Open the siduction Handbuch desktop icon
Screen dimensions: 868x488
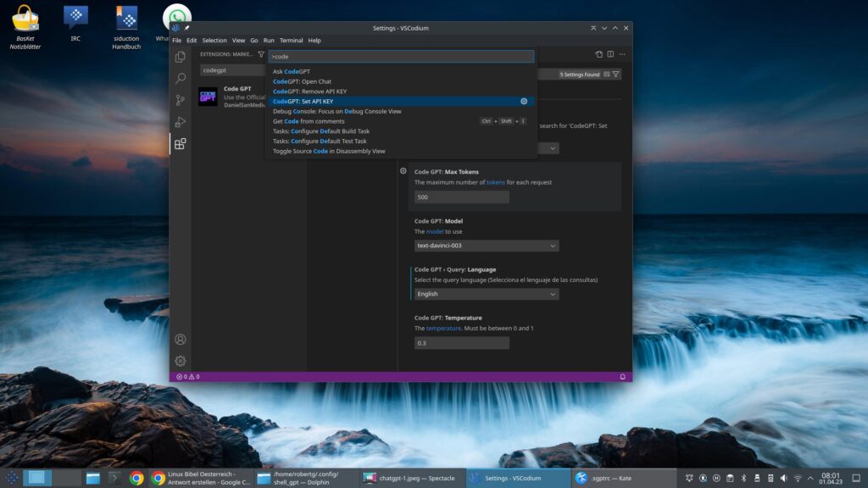click(126, 26)
